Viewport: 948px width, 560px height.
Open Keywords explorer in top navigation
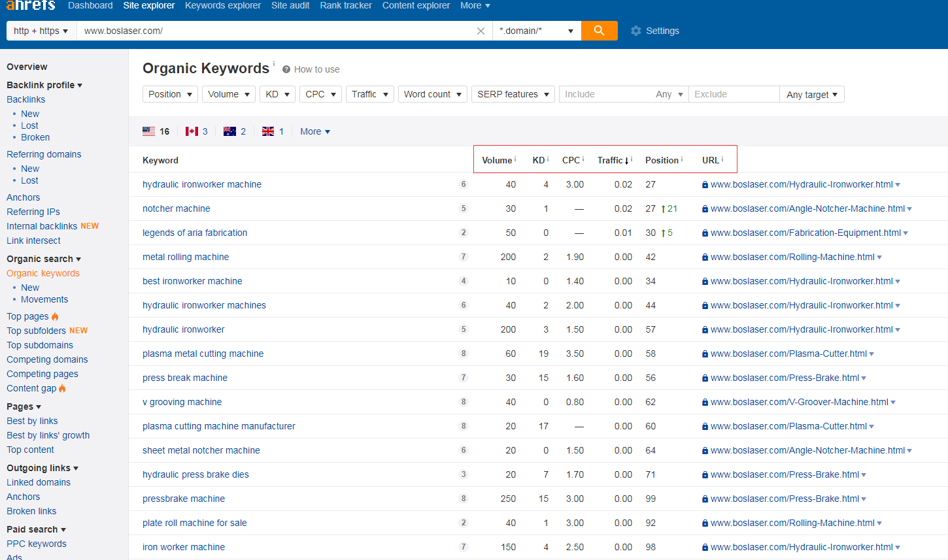click(x=223, y=5)
